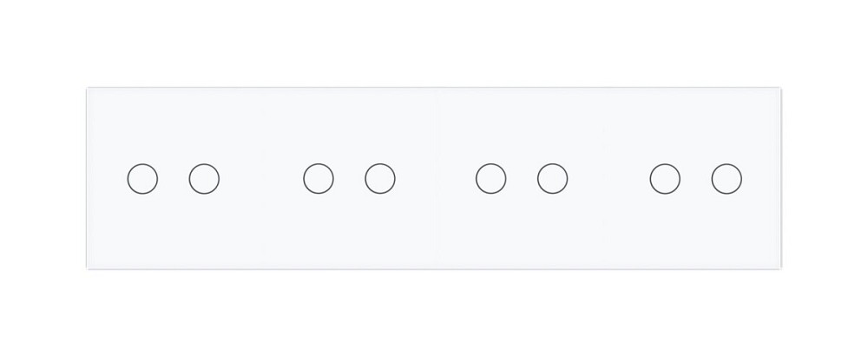This screenshot has height=357, width=868.
Task: Click blank panel between third and fourth pairs
Action: pos(608,179)
